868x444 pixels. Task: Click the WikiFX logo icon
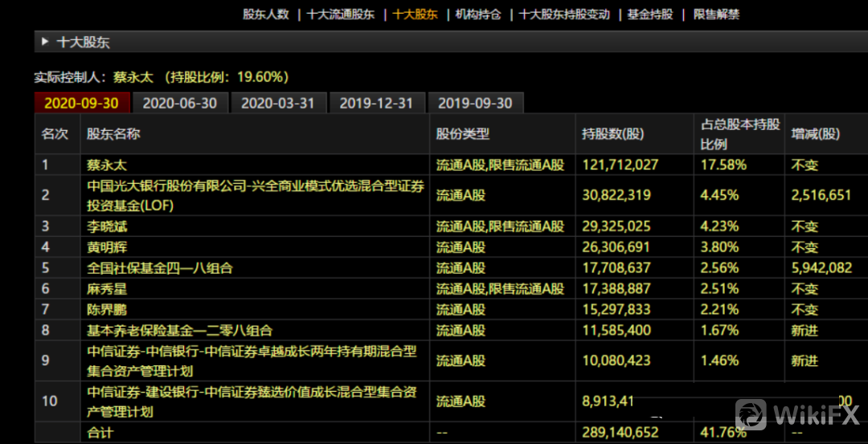coord(751,415)
